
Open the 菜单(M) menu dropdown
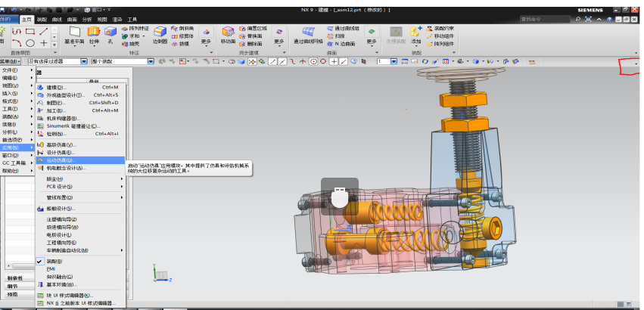(x=11, y=61)
